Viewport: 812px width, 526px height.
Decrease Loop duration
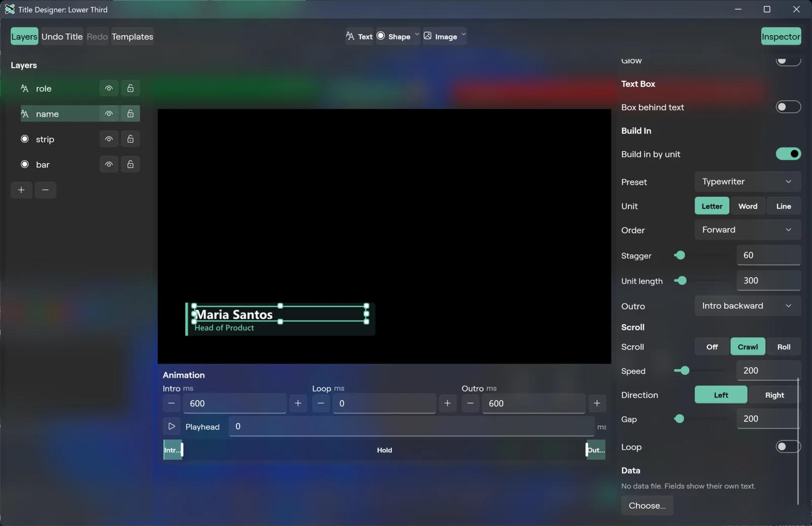(x=321, y=404)
